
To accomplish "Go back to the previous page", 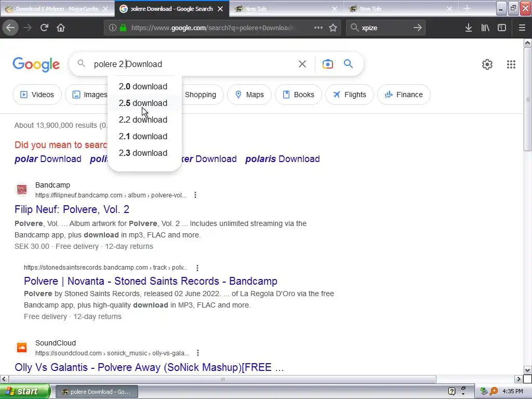I will point(10,28).
